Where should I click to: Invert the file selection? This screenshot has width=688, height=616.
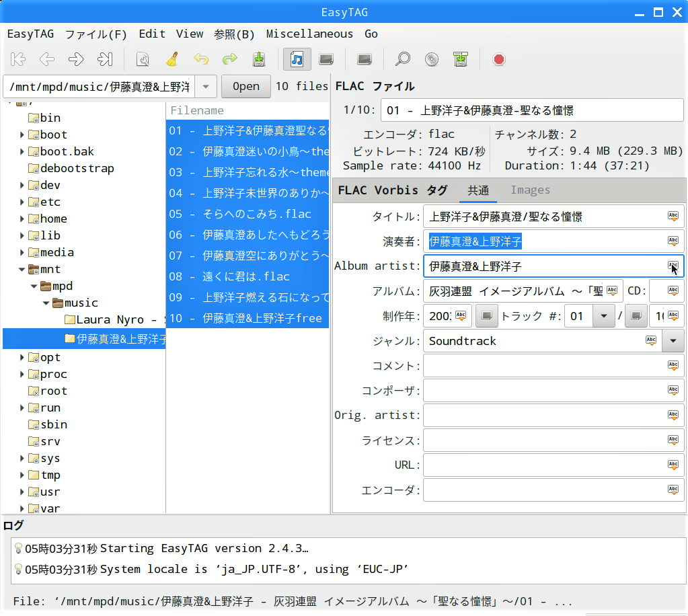tap(365, 59)
